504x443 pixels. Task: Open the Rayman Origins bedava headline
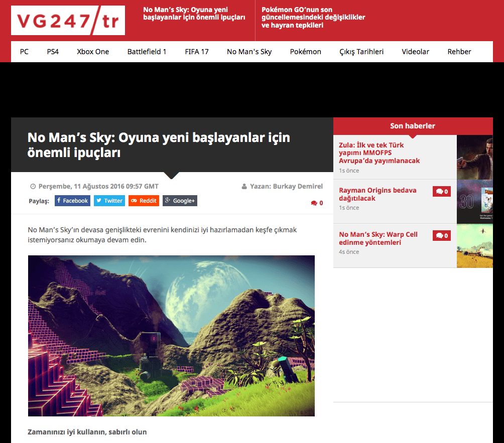(x=377, y=194)
